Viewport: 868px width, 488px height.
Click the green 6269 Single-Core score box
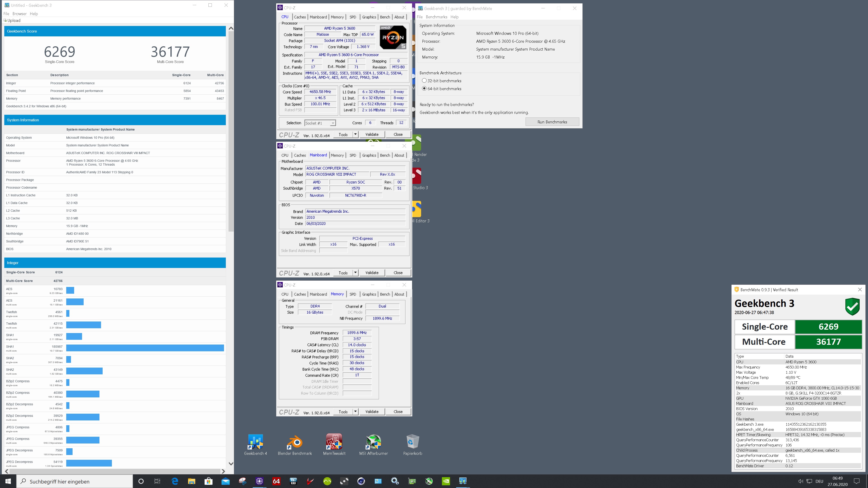pyautogui.click(x=828, y=326)
